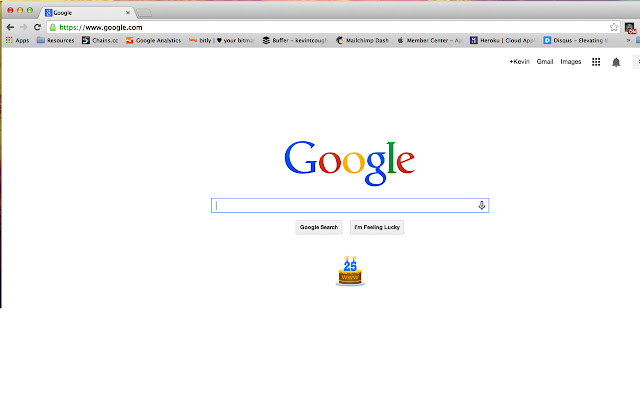Click the Google Search button
The image size is (640, 400).
319,227
